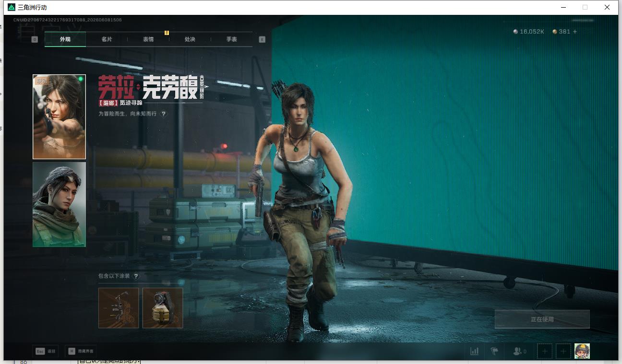Switch to the 手表 tab
This screenshot has height=364, width=622.
232,39
